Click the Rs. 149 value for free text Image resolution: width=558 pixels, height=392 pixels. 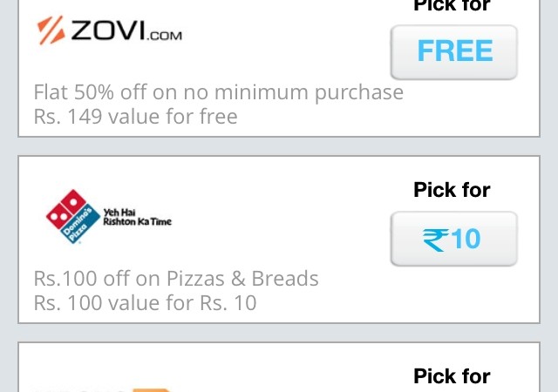point(135,117)
